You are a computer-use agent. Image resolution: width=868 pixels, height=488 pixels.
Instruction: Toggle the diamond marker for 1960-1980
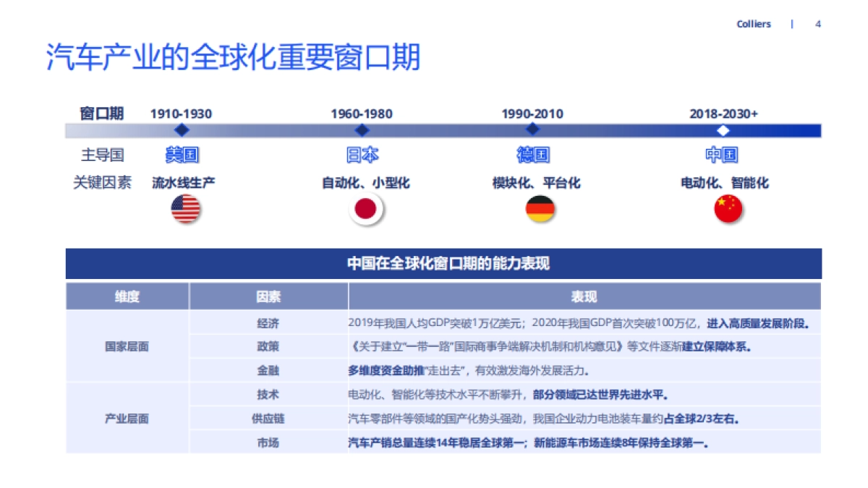tap(362, 130)
